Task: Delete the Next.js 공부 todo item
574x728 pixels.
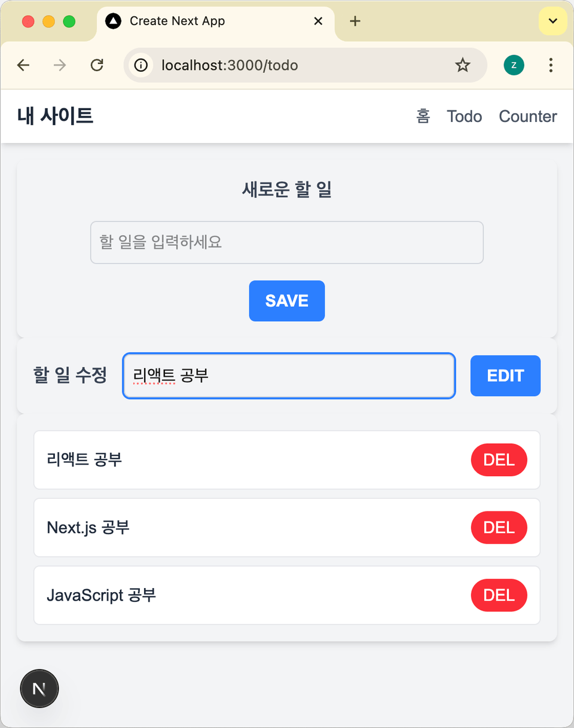Action: [x=499, y=528]
